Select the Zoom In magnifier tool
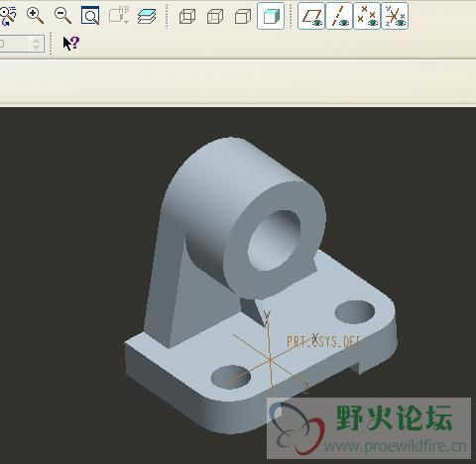Screen dimensions: 476x464 (35, 16)
